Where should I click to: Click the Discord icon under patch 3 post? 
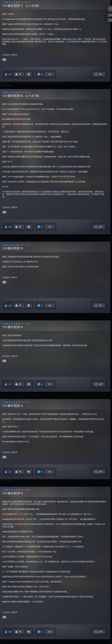click(4, 457)
